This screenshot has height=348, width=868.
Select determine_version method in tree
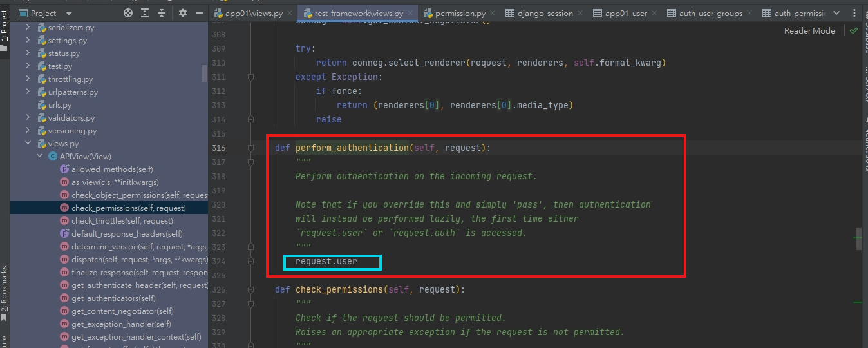click(x=134, y=247)
